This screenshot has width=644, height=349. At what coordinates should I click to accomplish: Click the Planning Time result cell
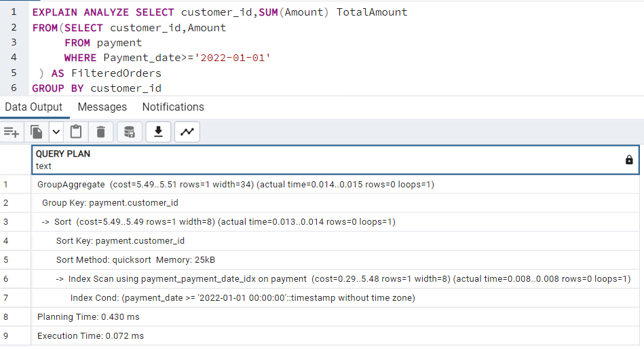click(335, 317)
